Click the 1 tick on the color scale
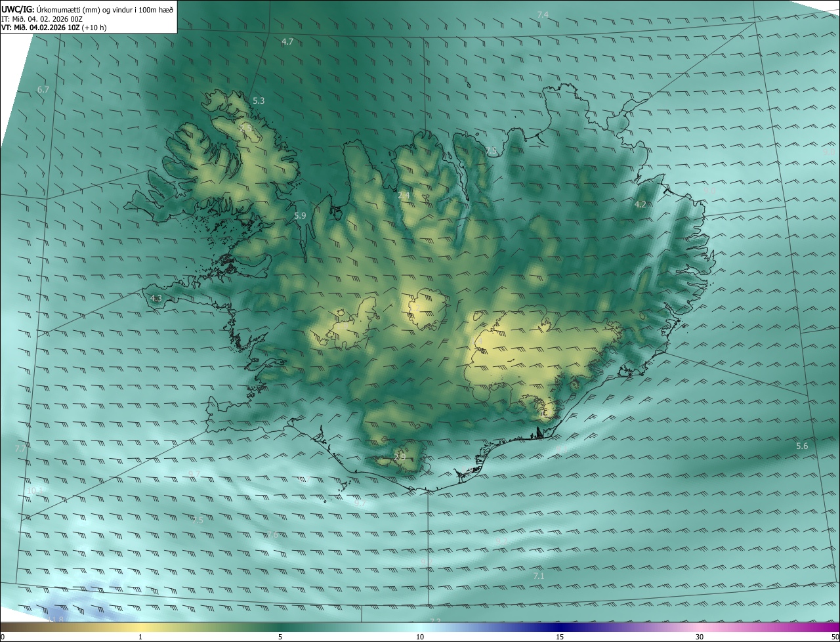The image size is (840, 642). click(x=140, y=637)
